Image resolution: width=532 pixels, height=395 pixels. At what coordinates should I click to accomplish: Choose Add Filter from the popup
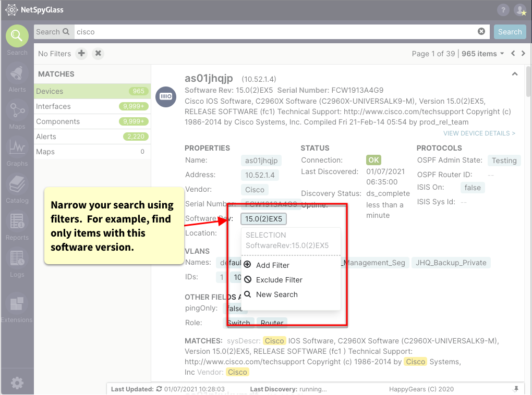pyautogui.click(x=272, y=265)
